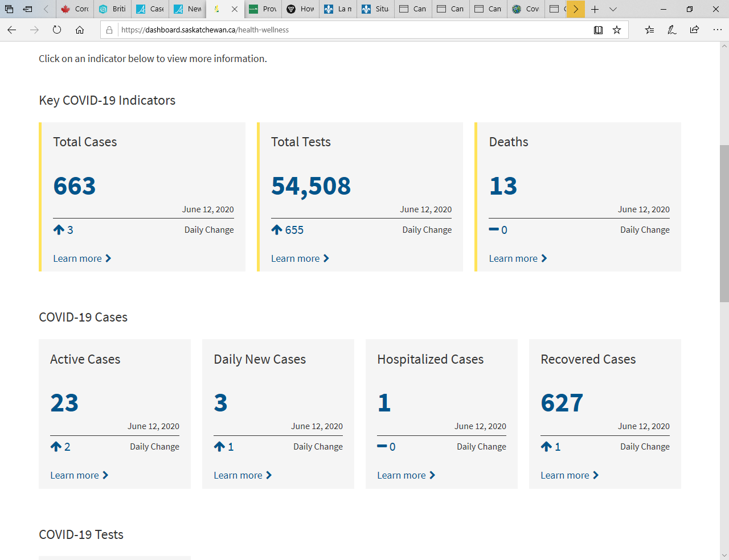Click the scrollbar up arrow
The height and width of the screenshot is (560, 729).
click(724, 46)
